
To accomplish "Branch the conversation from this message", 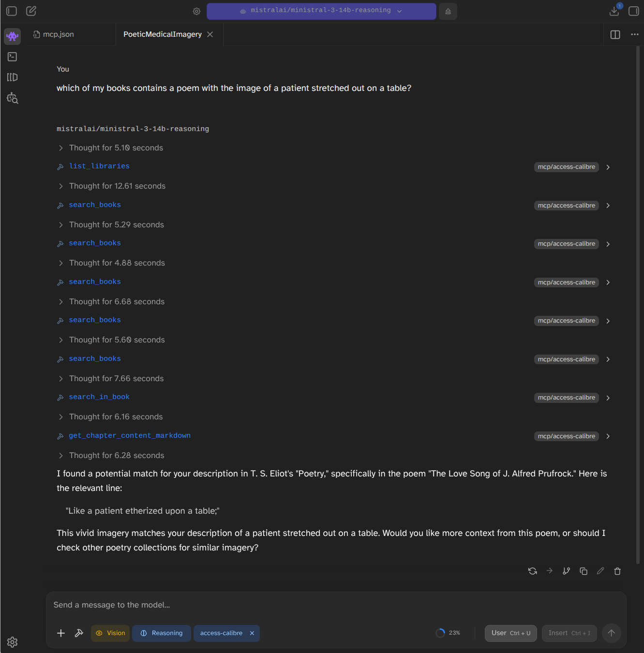I will tap(567, 571).
